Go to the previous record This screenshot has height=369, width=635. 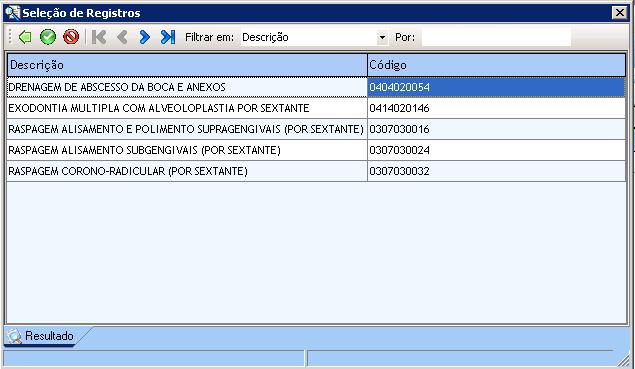pos(122,37)
